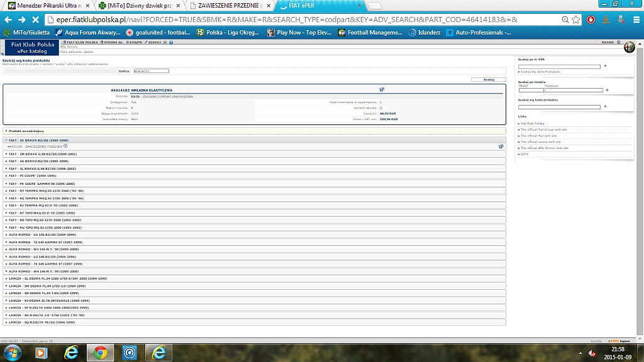Screen dimensions: 644x362
Task: Switch to Menedżer Piłkarski Ultra tab
Action: click(x=48, y=6)
